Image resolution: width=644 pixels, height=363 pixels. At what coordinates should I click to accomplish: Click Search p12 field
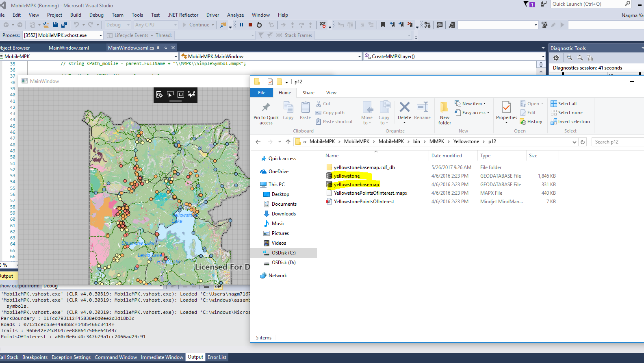pyautogui.click(x=618, y=142)
